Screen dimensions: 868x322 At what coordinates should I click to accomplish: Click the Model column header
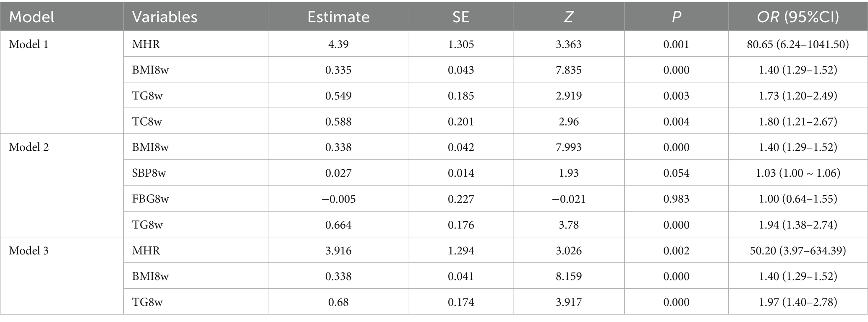click(x=32, y=17)
